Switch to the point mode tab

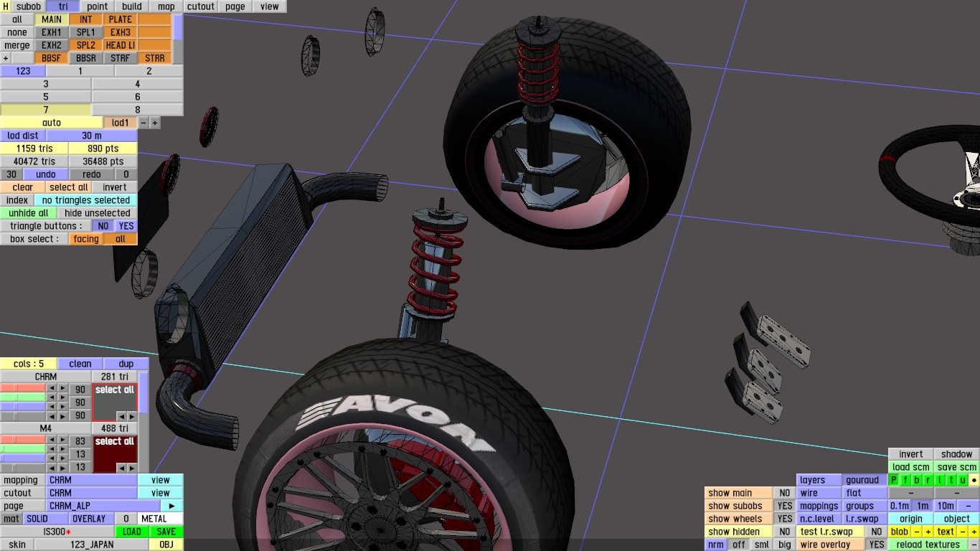coord(98,6)
